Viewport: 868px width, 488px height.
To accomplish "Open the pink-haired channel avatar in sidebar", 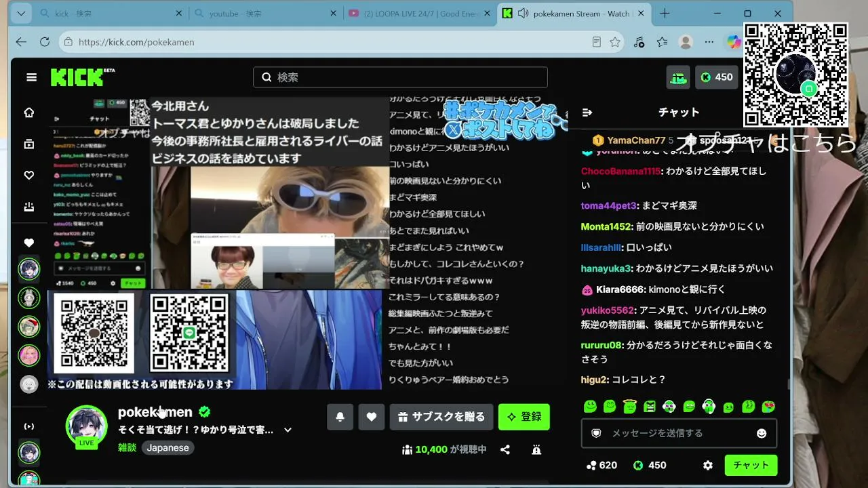I will coord(29,355).
